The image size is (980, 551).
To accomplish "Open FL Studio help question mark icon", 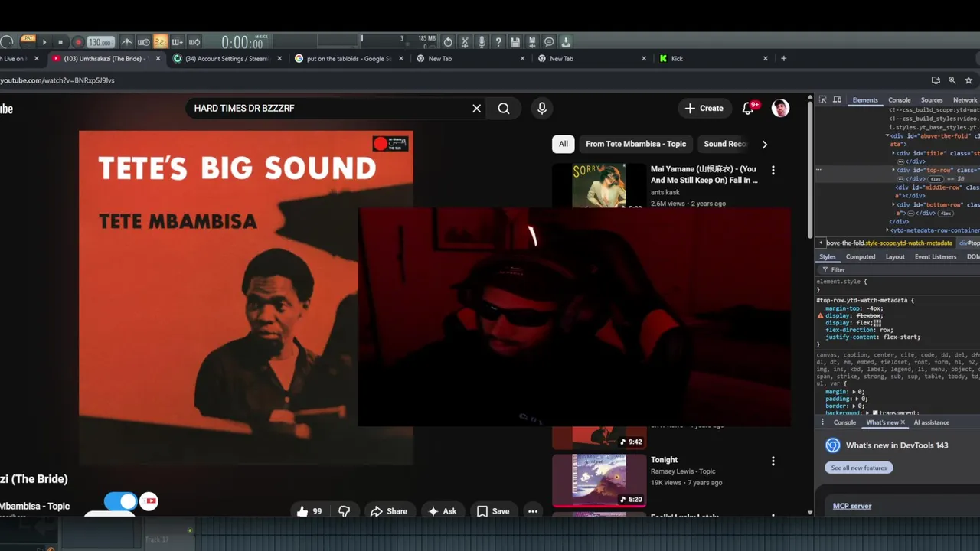I will click(498, 42).
